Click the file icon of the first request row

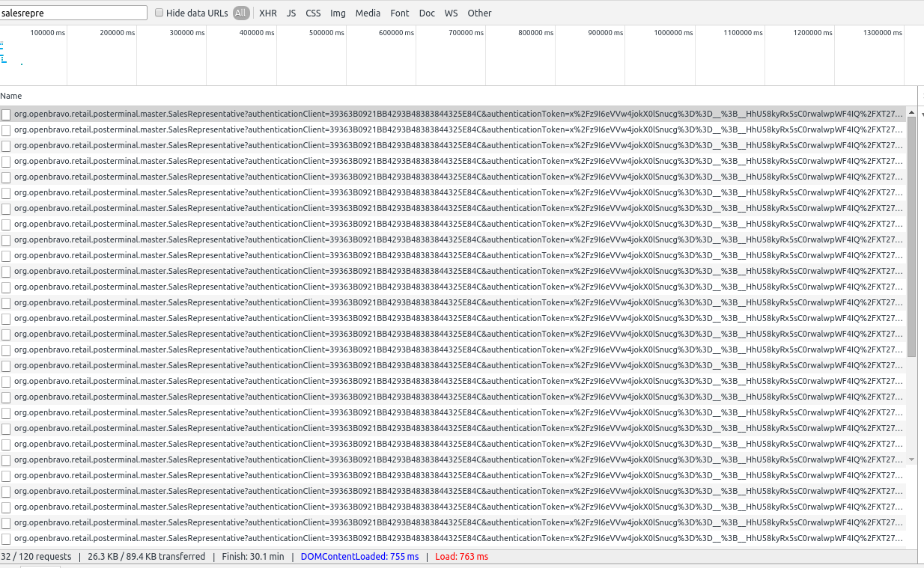(6, 114)
